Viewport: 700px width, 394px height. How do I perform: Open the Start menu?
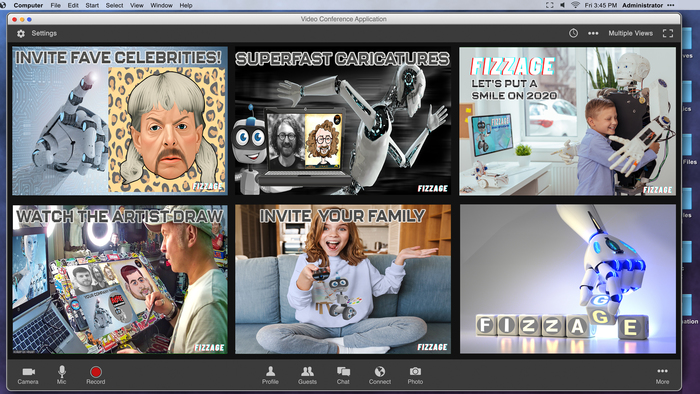coord(92,5)
